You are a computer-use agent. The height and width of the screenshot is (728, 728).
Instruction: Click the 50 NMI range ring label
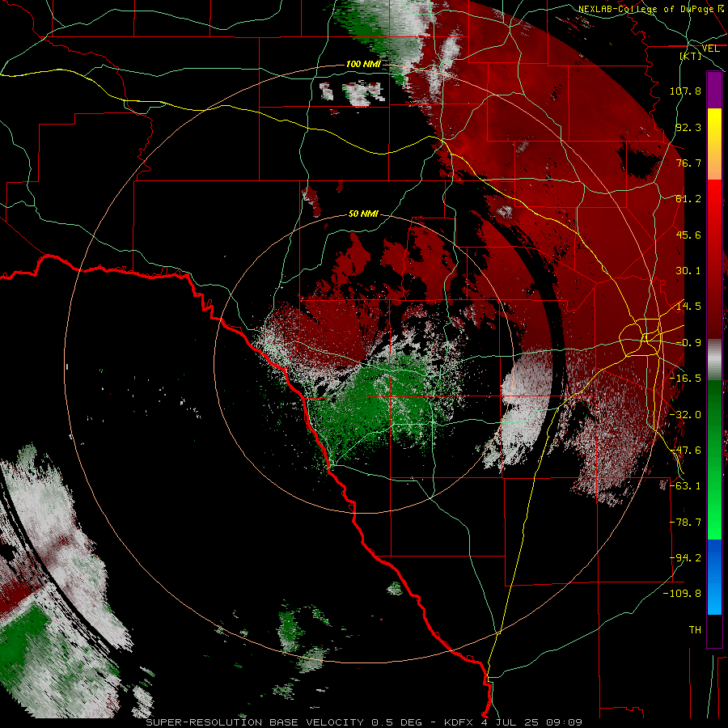pos(363,214)
